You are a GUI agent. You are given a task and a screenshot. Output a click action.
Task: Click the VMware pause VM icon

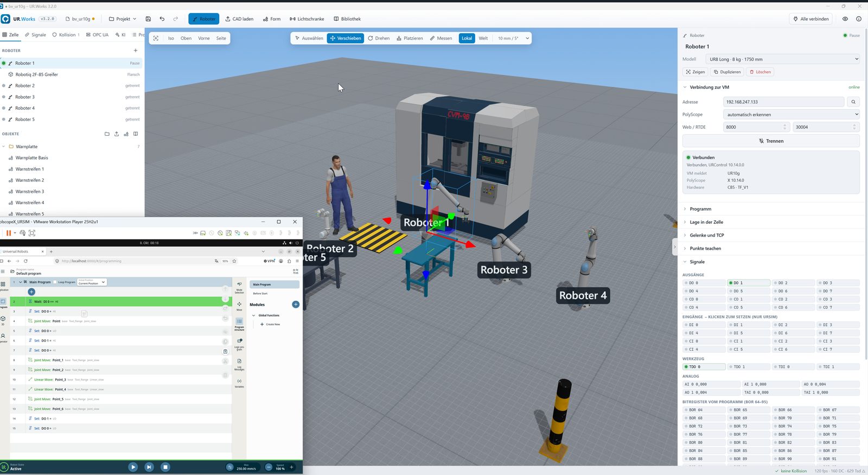(8, 233)
